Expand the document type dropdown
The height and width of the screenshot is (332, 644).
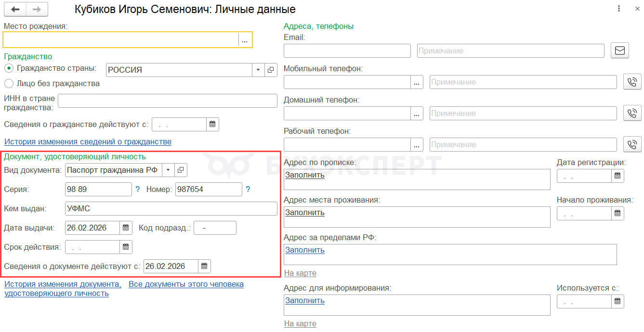tap(168, 170)
